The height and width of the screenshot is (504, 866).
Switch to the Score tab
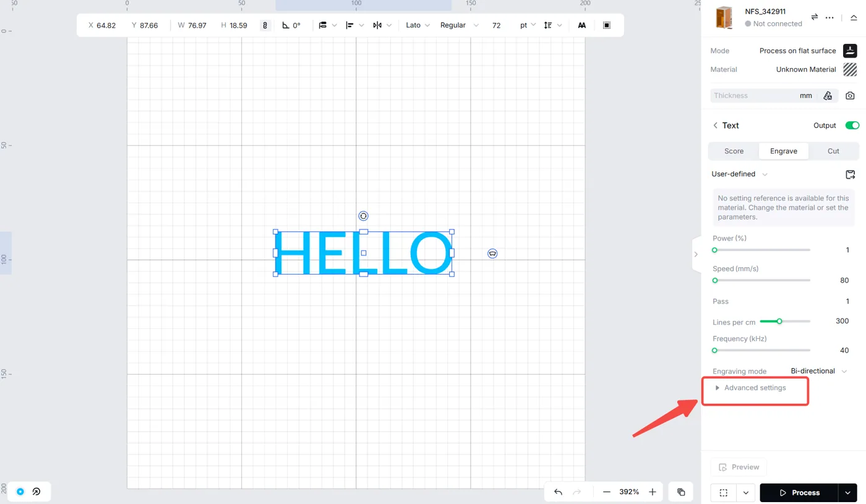[734, 151]
